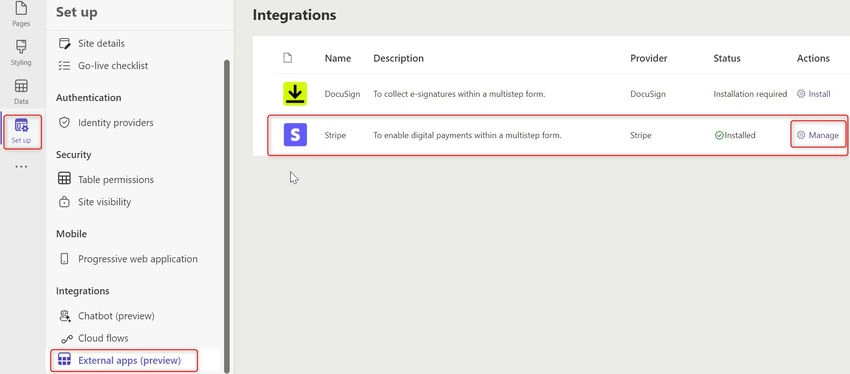The height and width of the screenshot is (374, 850).
Task: Open Site details
Action: [101, 43]
